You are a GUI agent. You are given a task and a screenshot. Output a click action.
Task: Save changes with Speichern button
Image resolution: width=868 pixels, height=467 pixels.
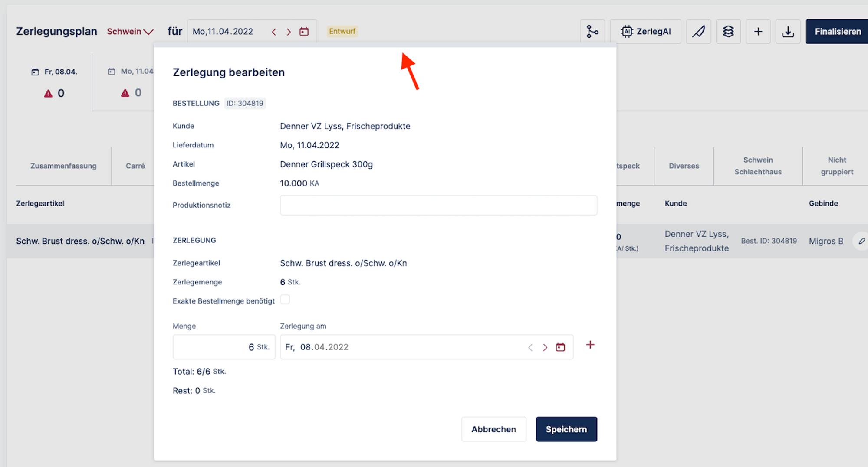pos(566,429)
